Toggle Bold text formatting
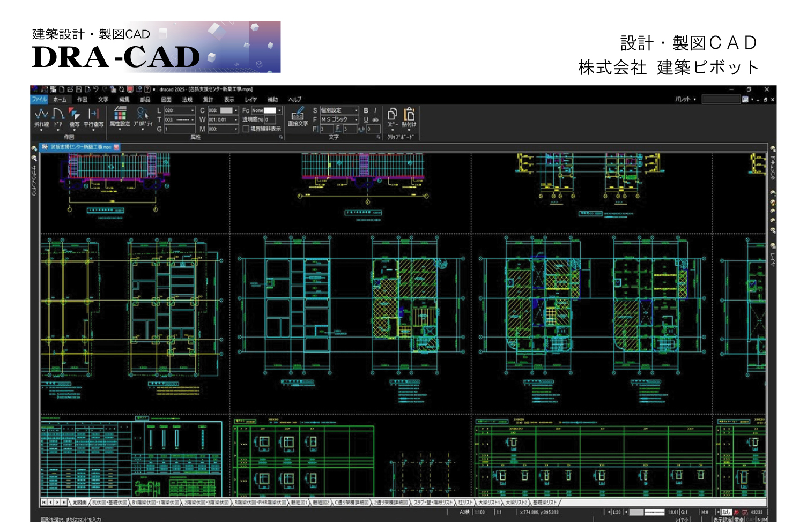The width and height of the screenshot is (807, 532). [366, 110]
